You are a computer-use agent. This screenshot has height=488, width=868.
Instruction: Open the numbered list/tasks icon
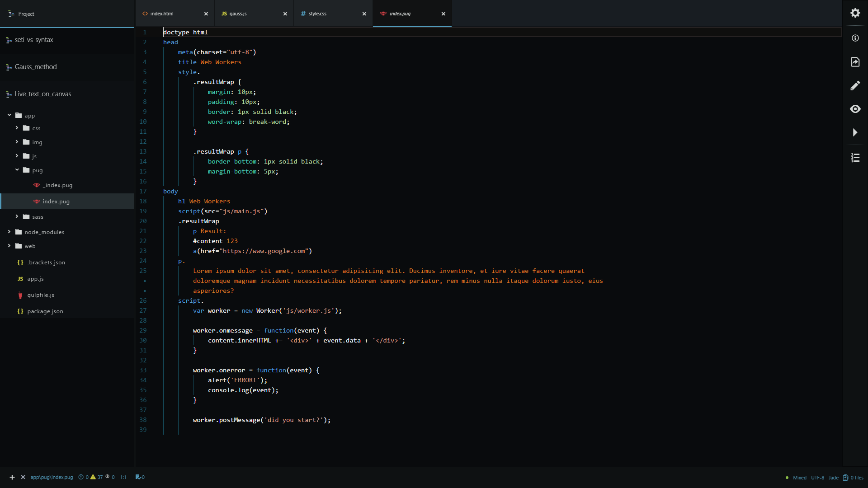click(x=855, y=158)
